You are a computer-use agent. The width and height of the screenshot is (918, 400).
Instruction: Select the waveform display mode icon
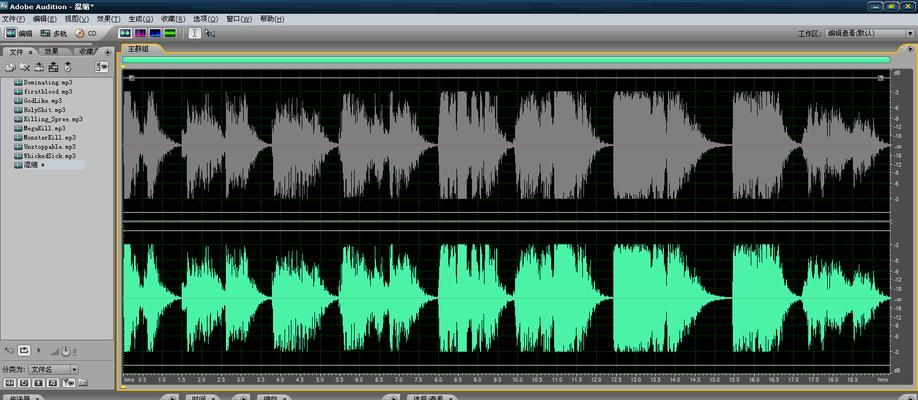pos(125,33)
